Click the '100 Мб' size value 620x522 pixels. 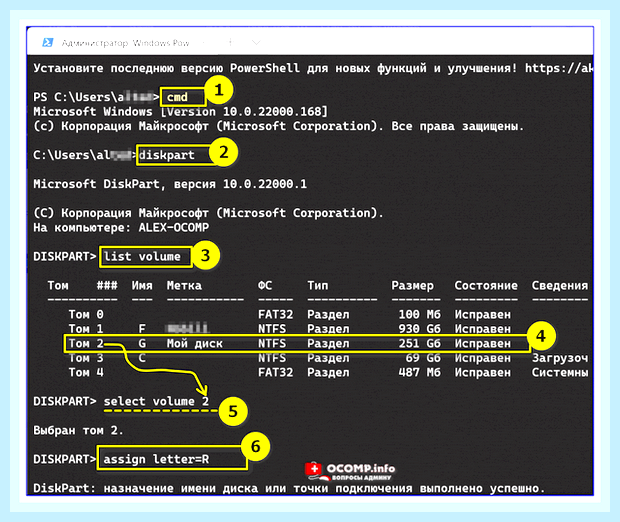[x=420, y=314]
